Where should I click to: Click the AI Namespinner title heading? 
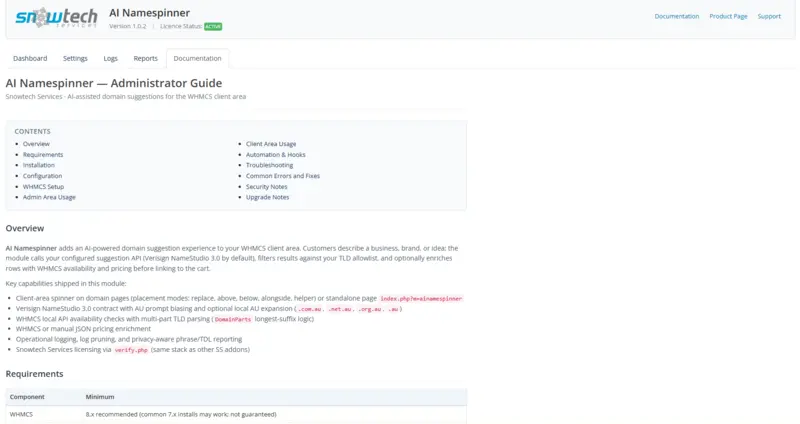coord(149,13)
